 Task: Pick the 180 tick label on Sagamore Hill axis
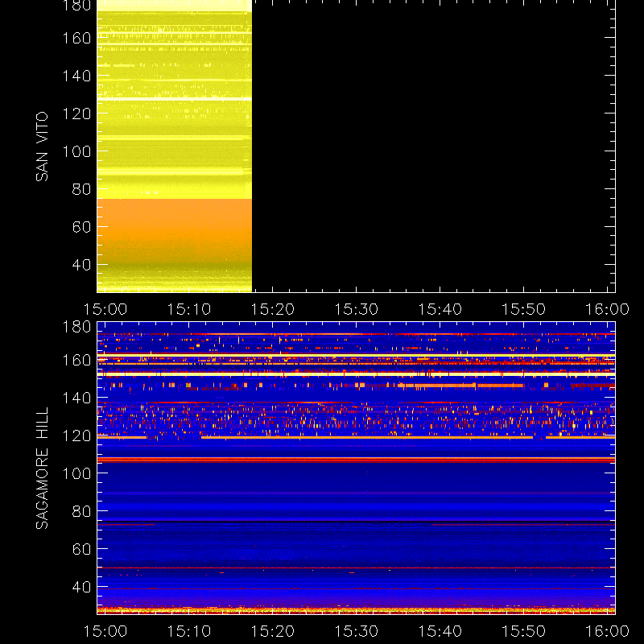(x=76, y=327)
